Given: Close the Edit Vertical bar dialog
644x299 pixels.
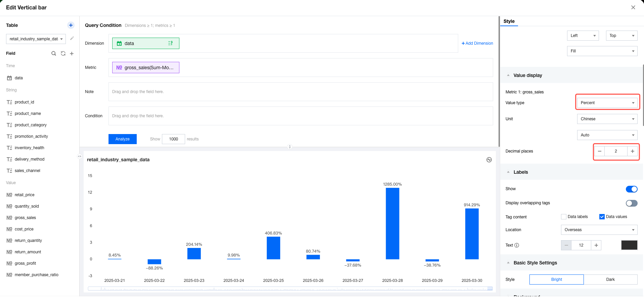Looking at the screenshot, I should tap(633, 7).
